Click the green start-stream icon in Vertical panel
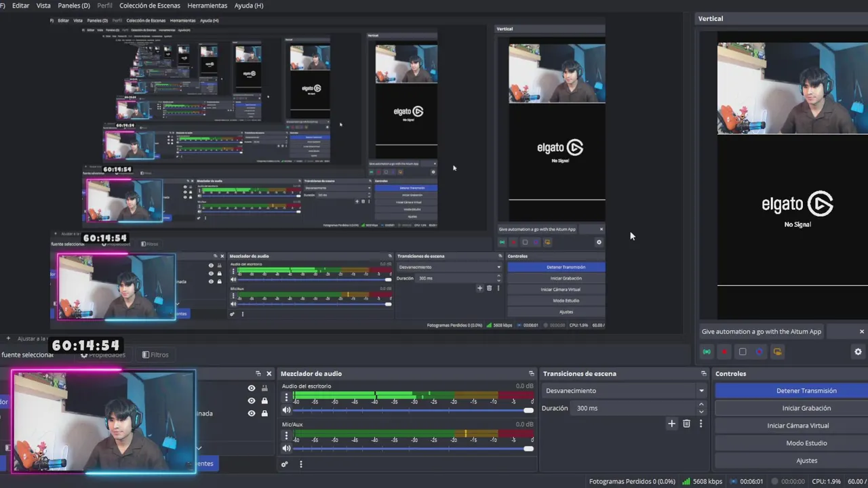 tap(707, 352)
